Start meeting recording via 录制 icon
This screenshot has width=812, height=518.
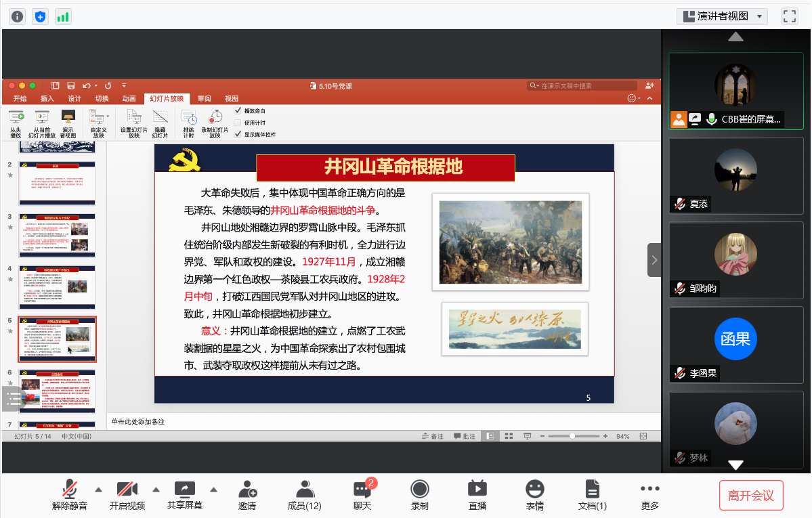pos(420,494)
